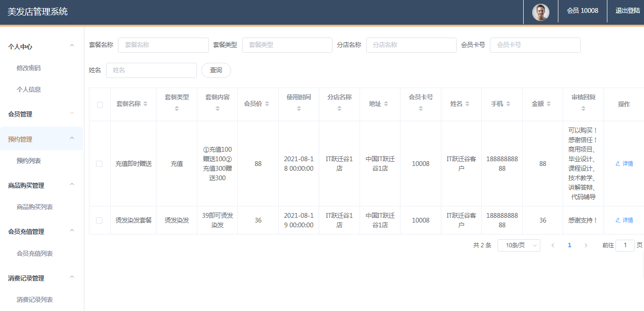Sort table by 姓名 column arrows

pos(468,104)
